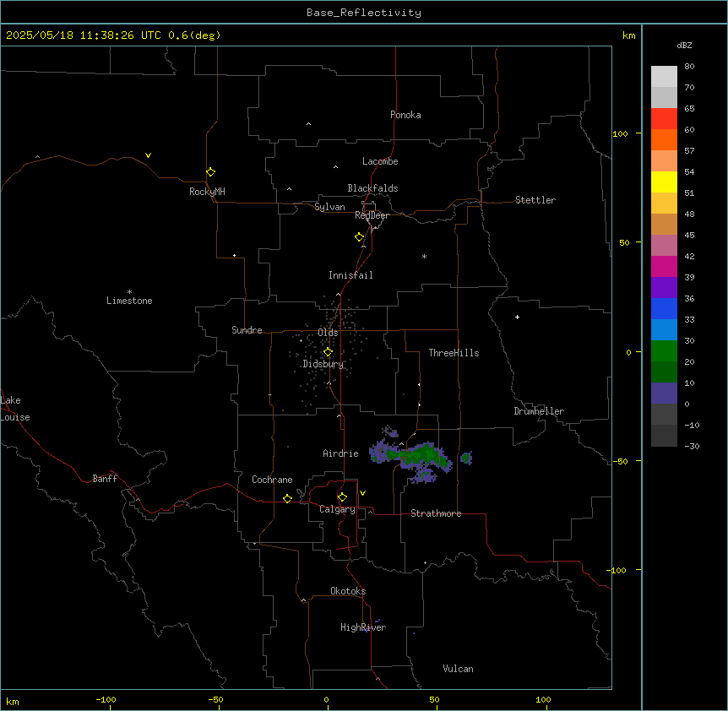Click the Cochrane label
Image resolution: width=728 pixels, height=711 pixels.
(272, 480)
